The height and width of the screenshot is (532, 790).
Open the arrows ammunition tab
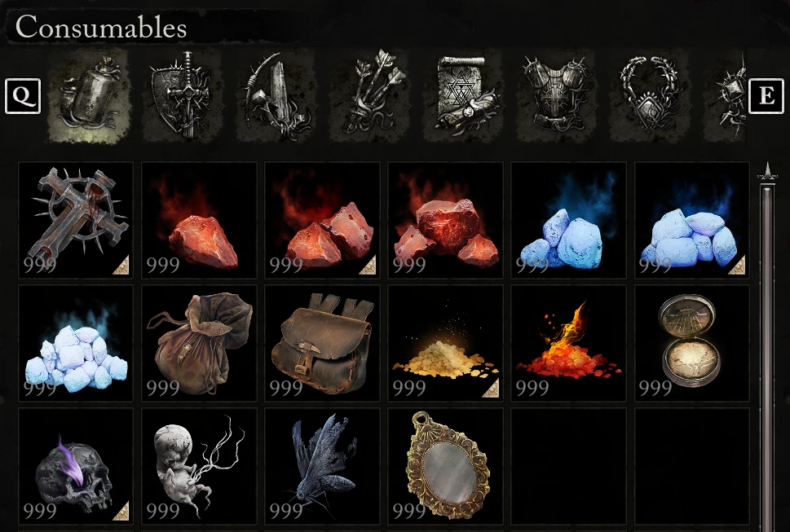coord(370,95)
